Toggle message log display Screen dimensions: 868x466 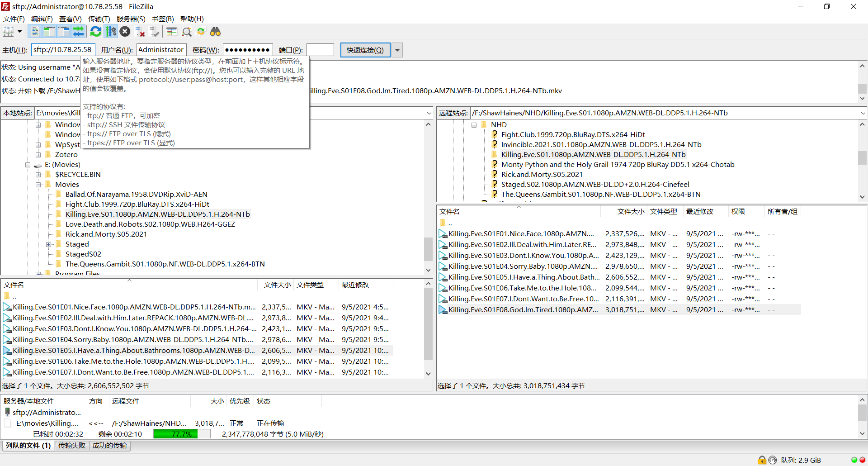pos(35,32)
